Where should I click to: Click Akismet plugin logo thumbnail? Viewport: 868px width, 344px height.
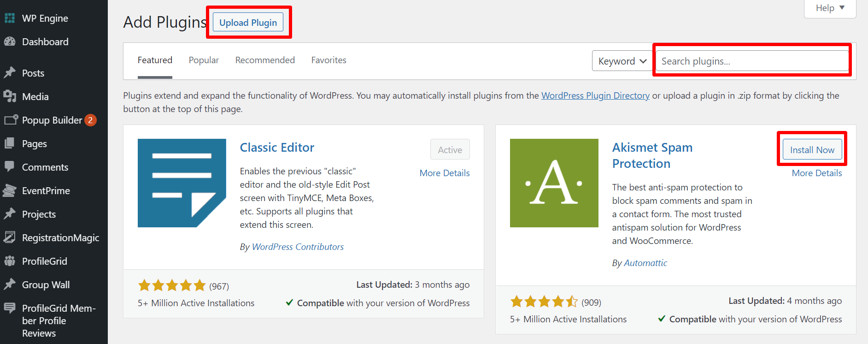[554, 183]
